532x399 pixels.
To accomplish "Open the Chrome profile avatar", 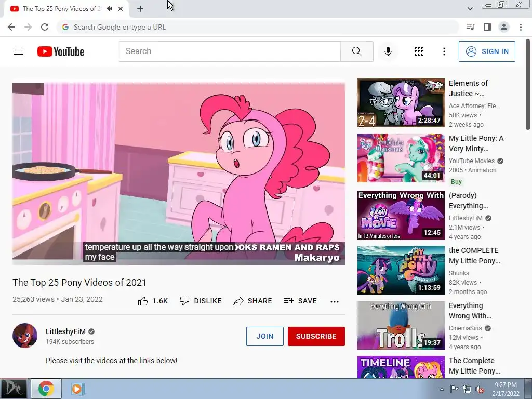I will click(x=504, y=27).
